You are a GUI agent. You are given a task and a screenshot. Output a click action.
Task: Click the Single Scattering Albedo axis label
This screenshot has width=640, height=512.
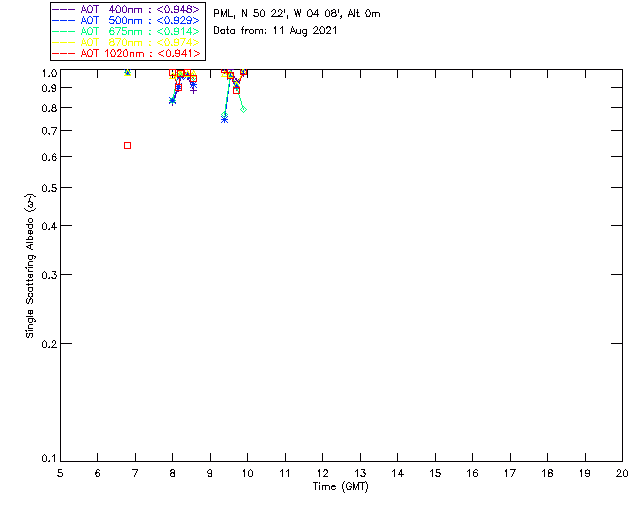coord(30,265)
